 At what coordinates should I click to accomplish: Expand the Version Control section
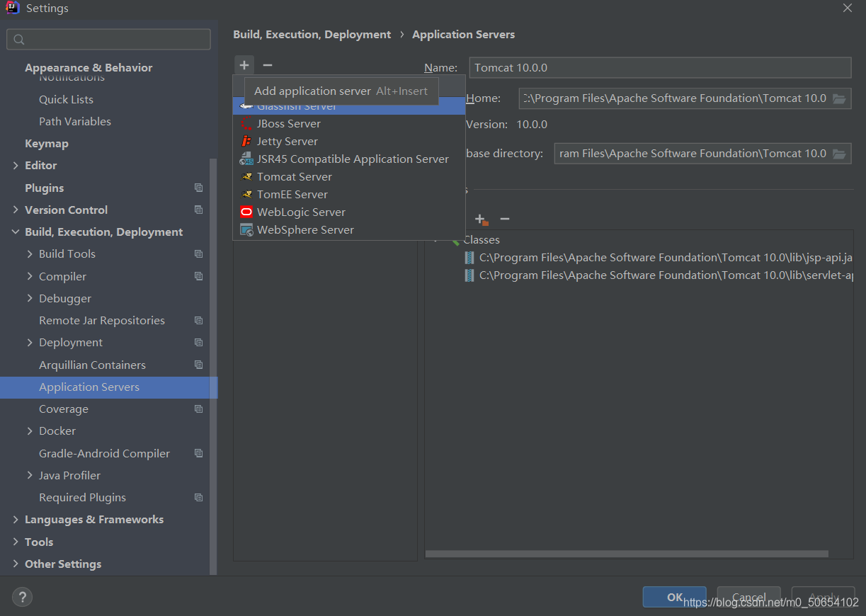pos(16,210)
